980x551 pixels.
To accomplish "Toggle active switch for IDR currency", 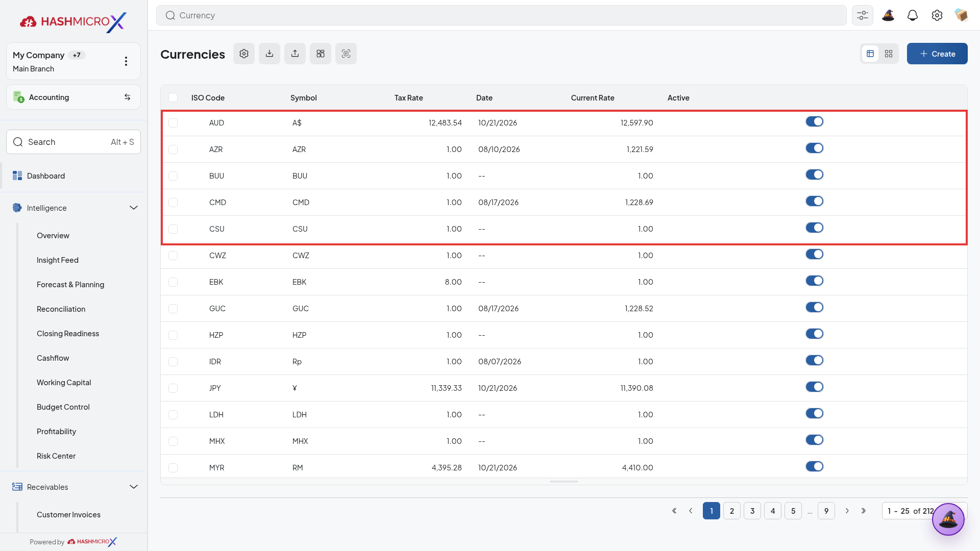I will point(815,360).
